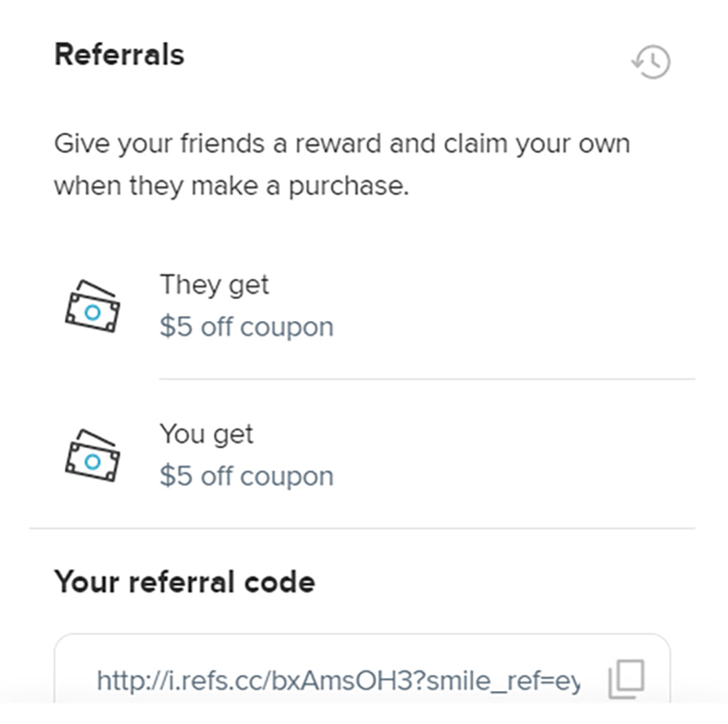Viewport: 728px width, 724px height.
Task: Click the Referrals heading
Action: pos(119,55)
